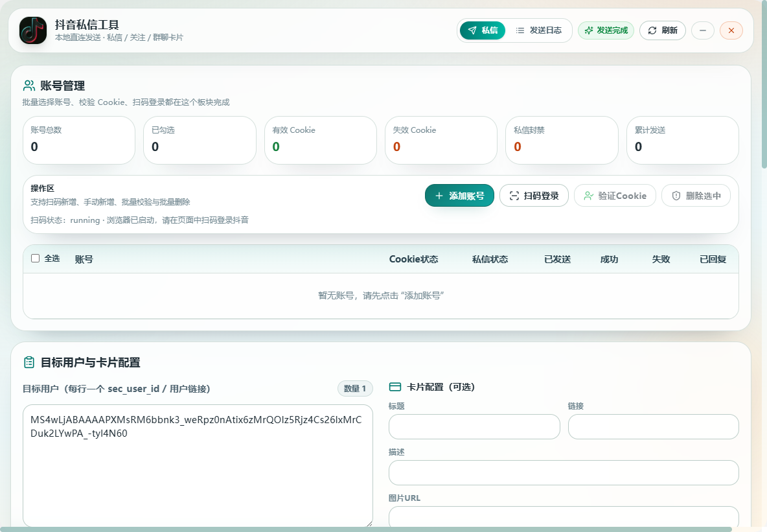Open the 发送日志 tab
The image size is (767, 532).
[538, 30]
